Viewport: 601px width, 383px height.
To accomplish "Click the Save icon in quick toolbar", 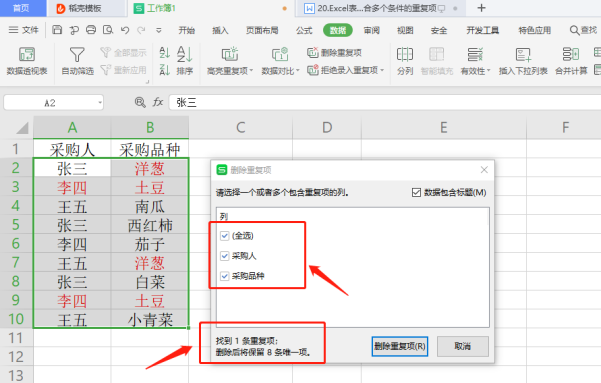I will tap(57, 30).
